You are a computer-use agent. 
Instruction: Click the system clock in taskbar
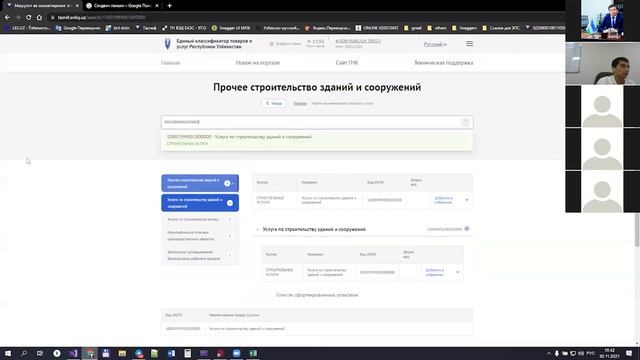[609, 353]
